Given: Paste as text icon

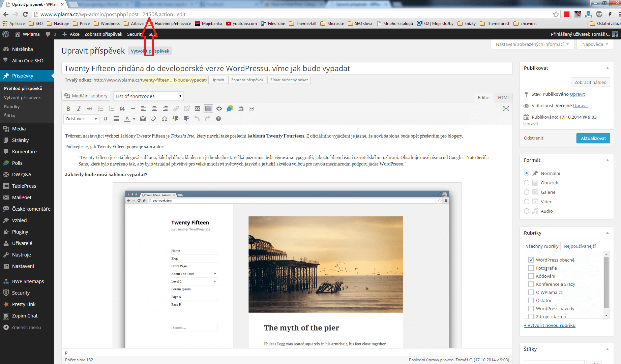Looking at the screenshot, I should pyautogui.click(x=143, y=119).
